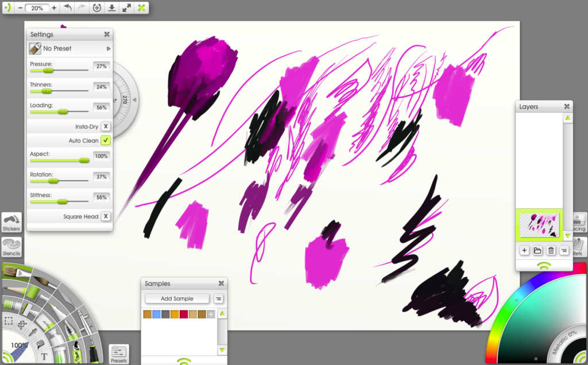The image size is (588, 365).
Task: Open the Presets panel
Action: pos(119,354)
